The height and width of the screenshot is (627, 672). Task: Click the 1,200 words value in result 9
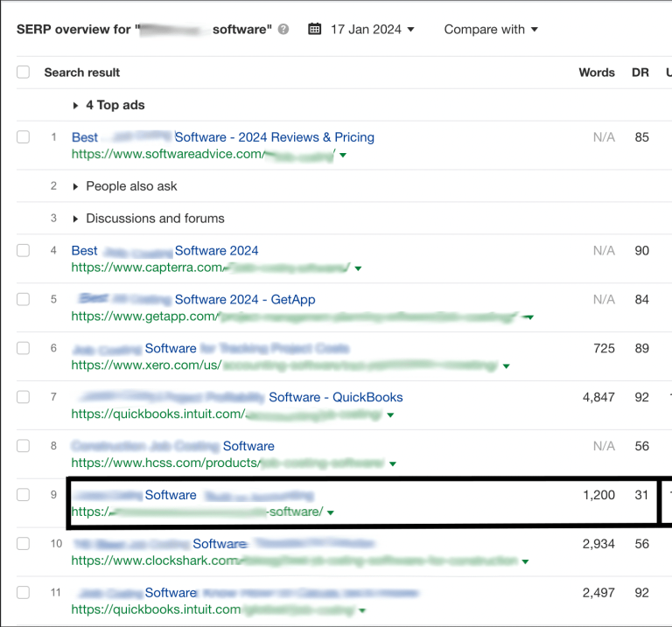coord(598,495)
